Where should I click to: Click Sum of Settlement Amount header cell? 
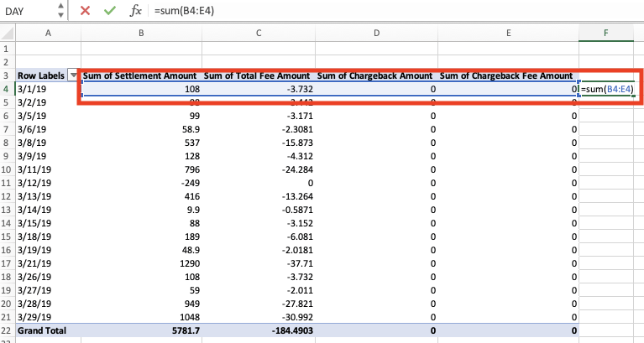tap(141, 75)
